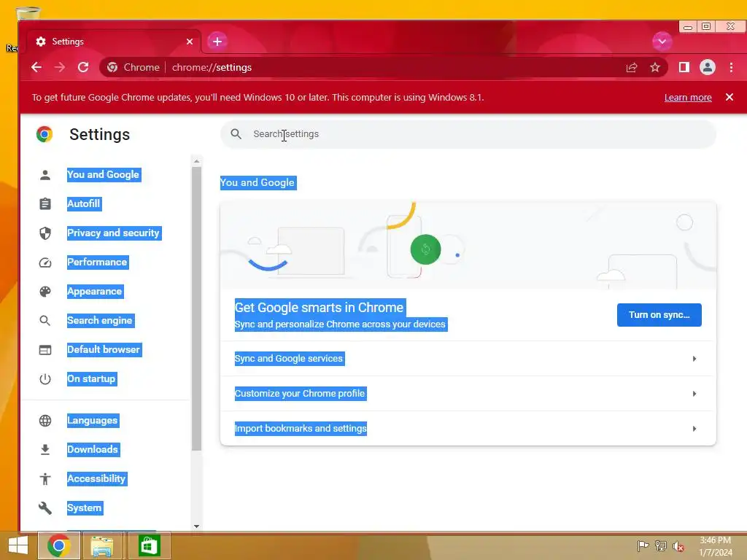Open the side panel icon
Viewport: 747px width, 560px height.
tap(684, 68)
